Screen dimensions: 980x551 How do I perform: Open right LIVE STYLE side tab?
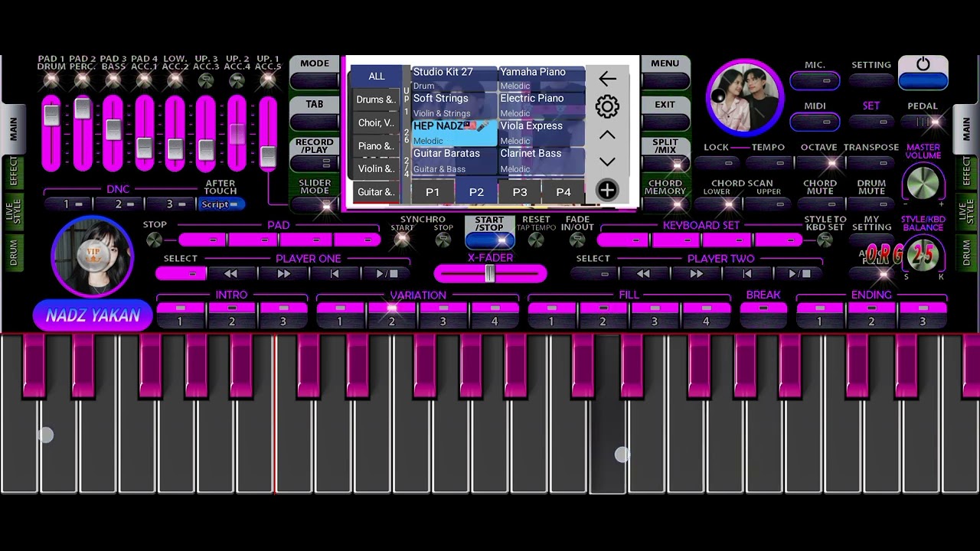pos(966,212)
